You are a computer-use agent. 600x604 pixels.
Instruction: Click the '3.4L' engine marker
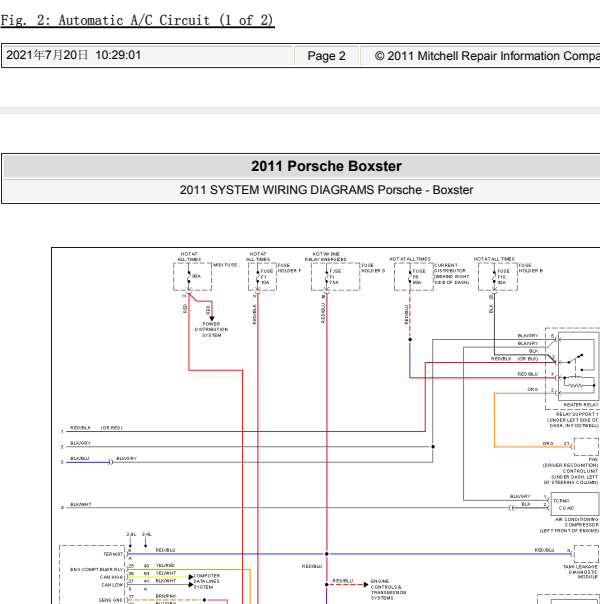pyautogui.click(x=146, y=534)
